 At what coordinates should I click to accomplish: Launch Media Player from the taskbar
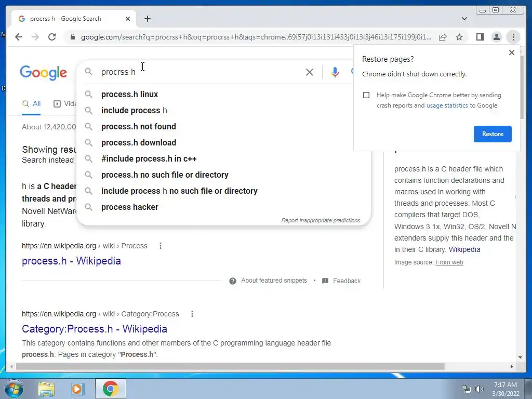[77, 389]
